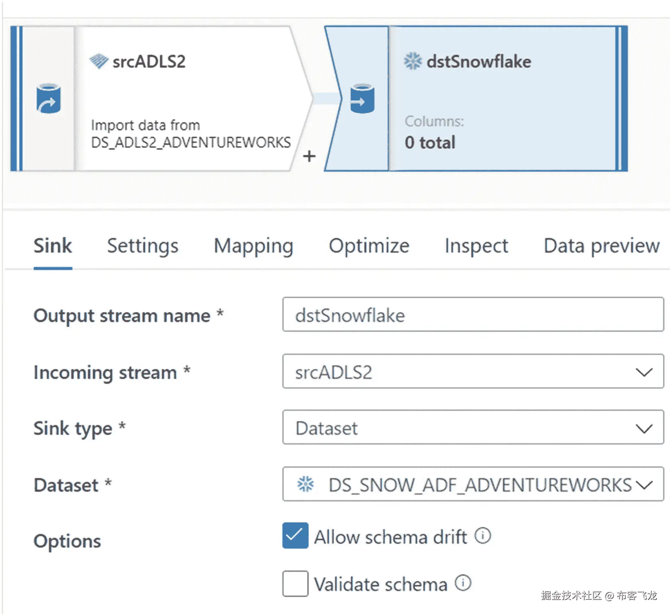
Task: Uncheck the Allow schema drift checkbox
Action: 296,536
